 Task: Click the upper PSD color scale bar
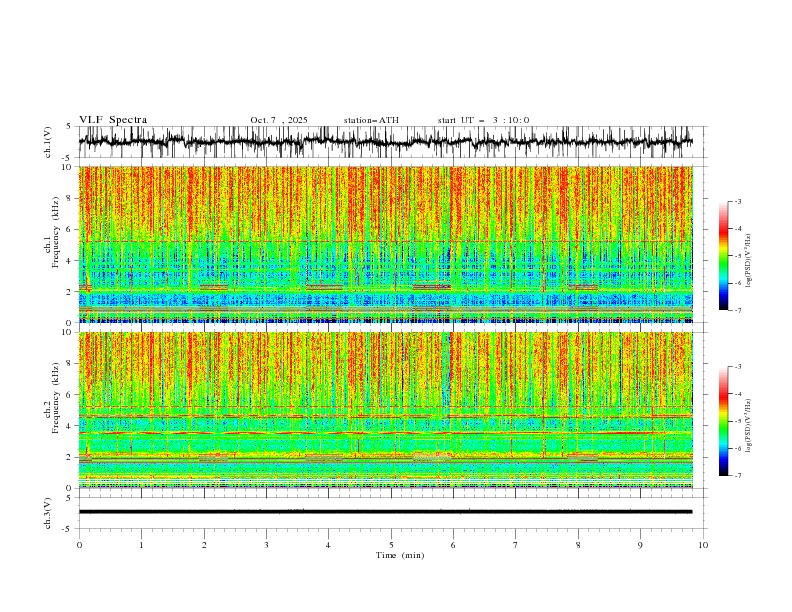(x=723, y=256)
